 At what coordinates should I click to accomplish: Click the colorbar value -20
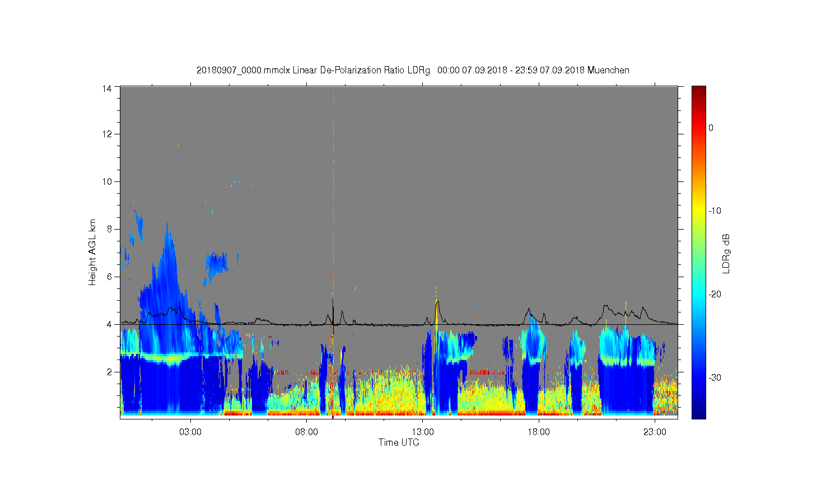715,295
